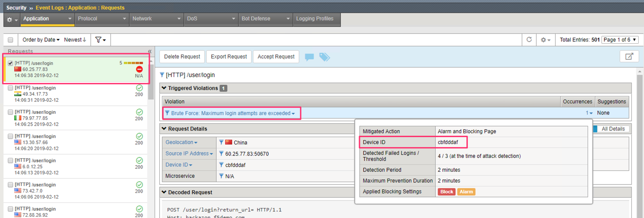Click the Delete Request button
Screen dimensions: 644x218
pos(182,57)
